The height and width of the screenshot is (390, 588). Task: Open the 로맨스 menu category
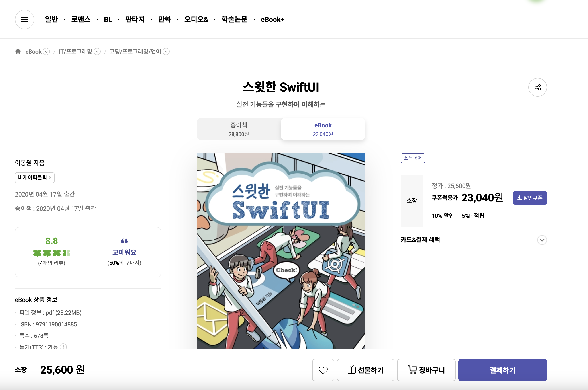coord(81,19)
